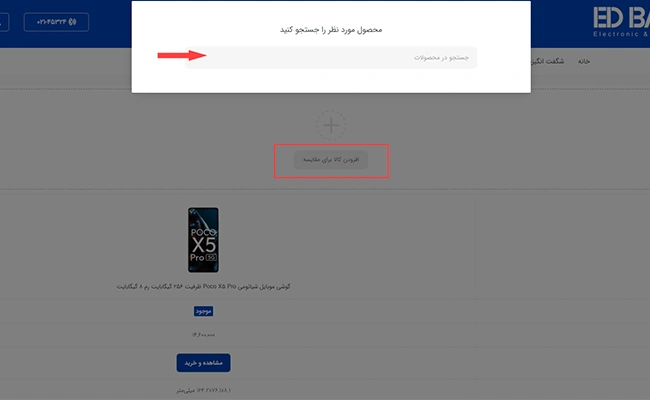
Task: Open the خانه menu item
Action: (x=584, y=61)
